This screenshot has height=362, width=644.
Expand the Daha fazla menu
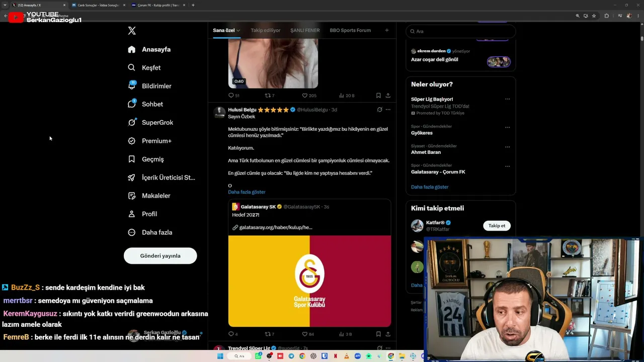click(x=150, y=232)
